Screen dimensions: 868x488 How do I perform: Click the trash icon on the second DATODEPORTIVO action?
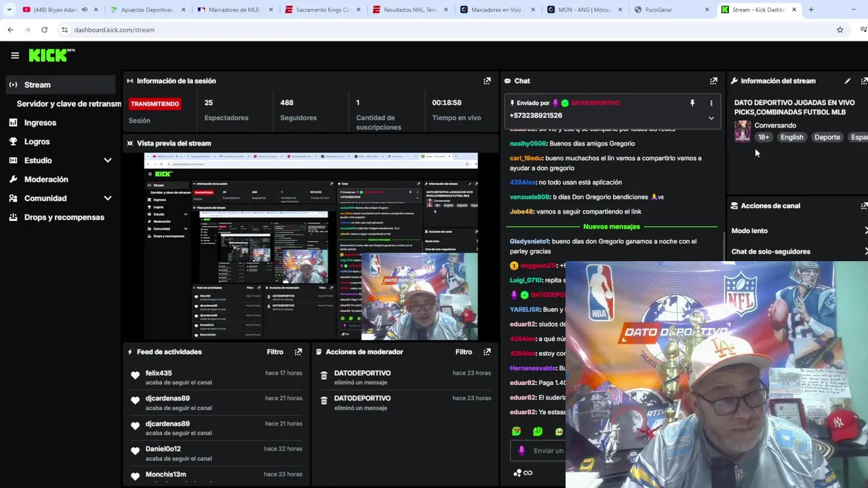pyautogui.click(x=324, y=401)
